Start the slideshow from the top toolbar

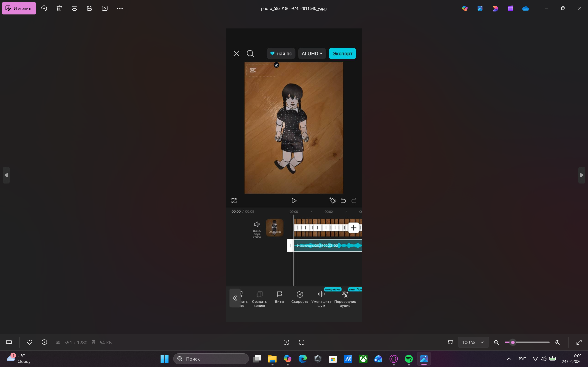point(105,8)
